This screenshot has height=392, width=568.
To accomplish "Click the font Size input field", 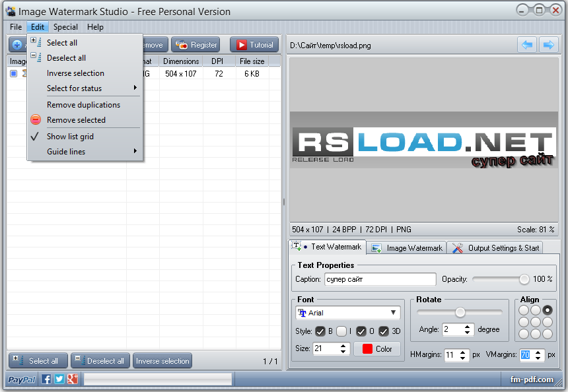I will [x=326, y=348].
